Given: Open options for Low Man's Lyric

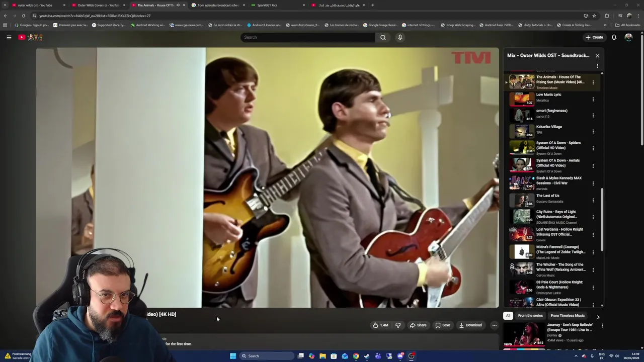Looking at the screenshot, I should click(x=593, y=100).
